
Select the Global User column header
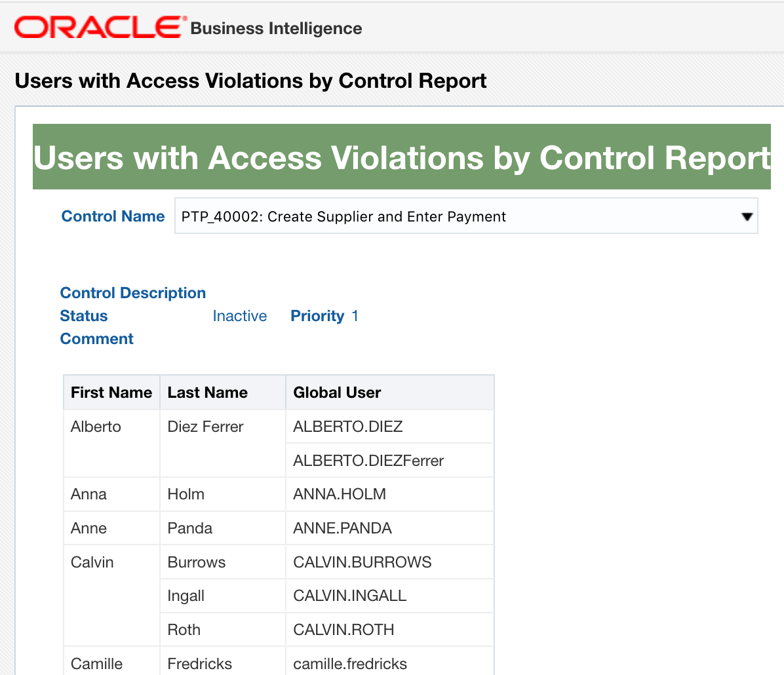(x=337, y=392)
